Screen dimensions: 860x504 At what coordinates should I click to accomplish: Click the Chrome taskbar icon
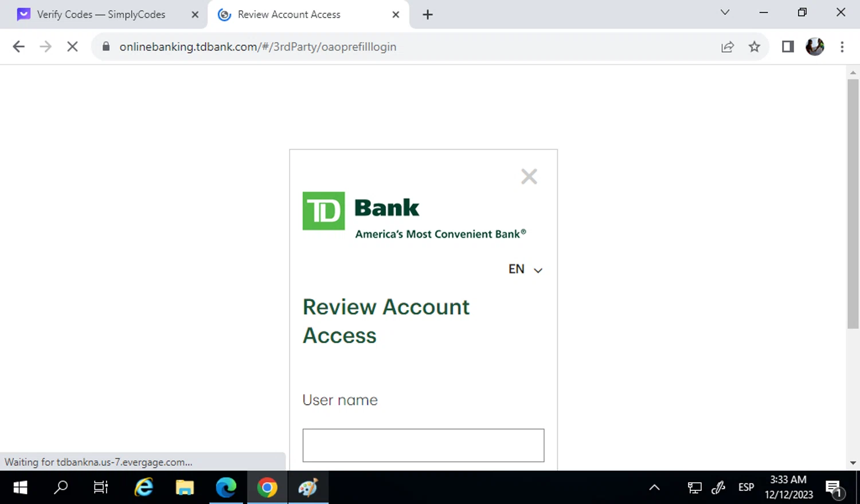tap(267, 487)
